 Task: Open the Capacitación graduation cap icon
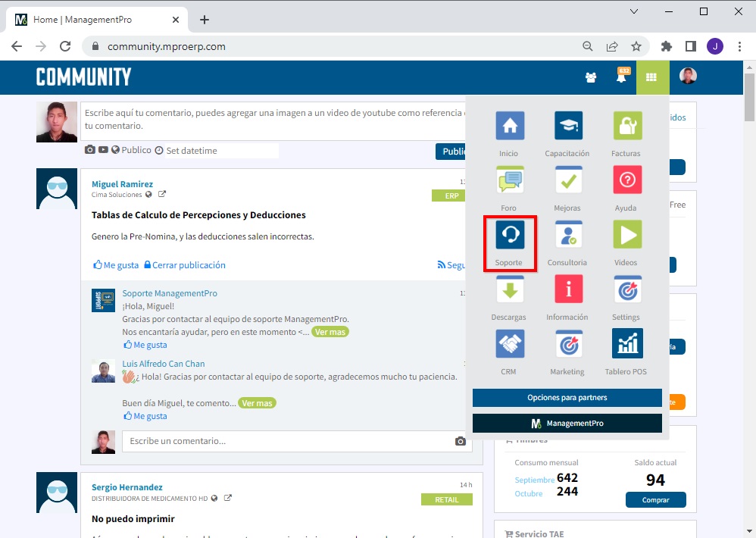(x=567, y=126)
